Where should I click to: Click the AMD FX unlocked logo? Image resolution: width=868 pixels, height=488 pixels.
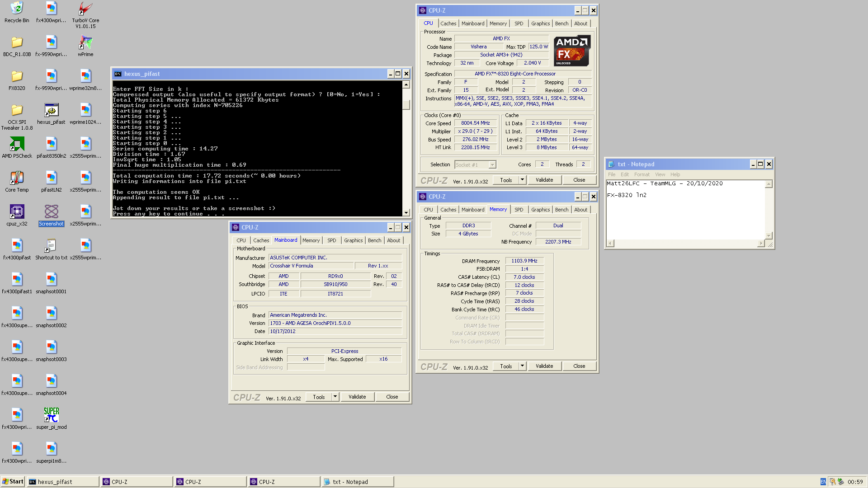[x=572, y=51]
